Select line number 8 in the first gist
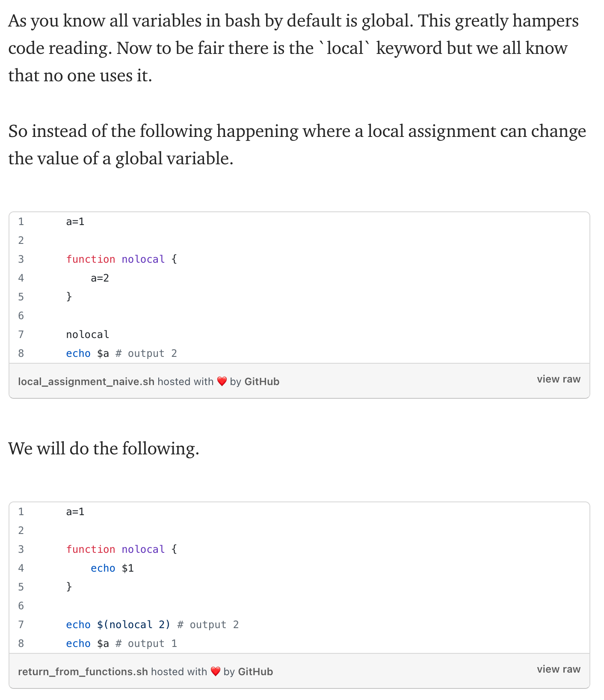 21,353
